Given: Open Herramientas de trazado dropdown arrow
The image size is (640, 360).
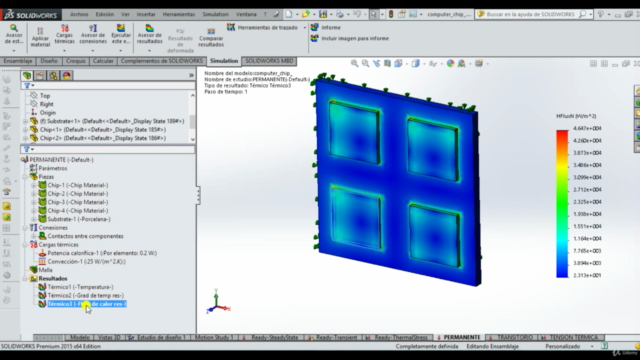Looking at the screenshot, I should (304, 28).
